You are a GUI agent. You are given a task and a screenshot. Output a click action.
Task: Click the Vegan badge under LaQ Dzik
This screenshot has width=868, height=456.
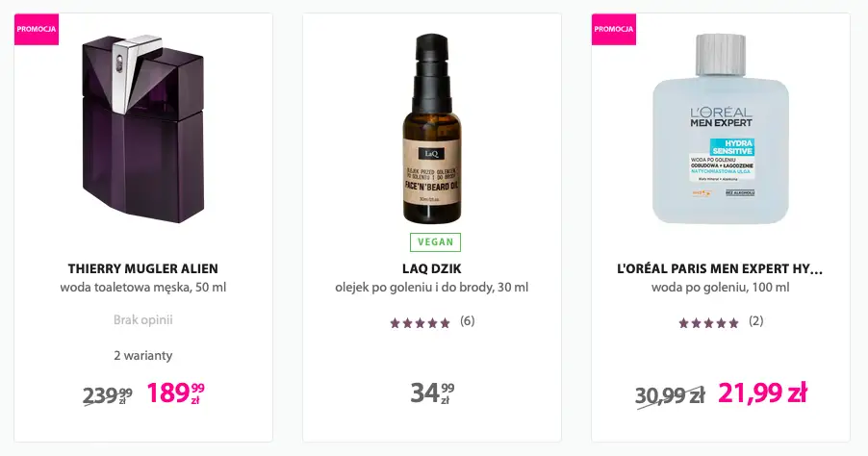[x=435, y=242]
